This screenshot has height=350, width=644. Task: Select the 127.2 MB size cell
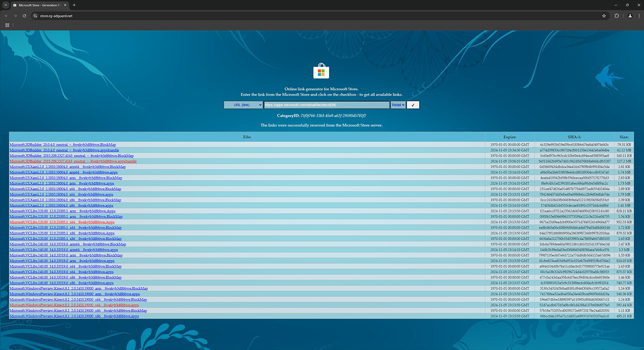coord(625,161)
